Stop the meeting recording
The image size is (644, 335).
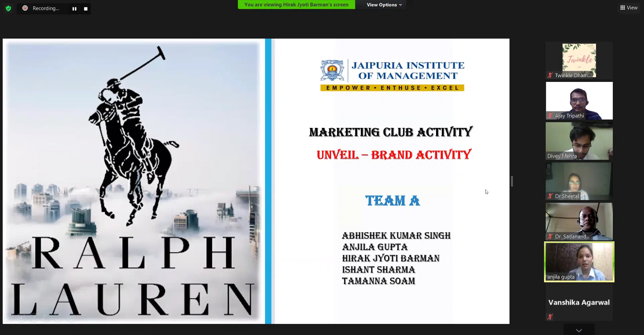[x=86, y=9]
